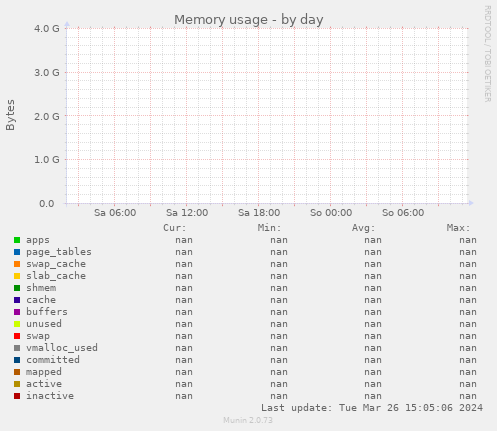Click the 'Munin 2.0.73' footer text
This screenshot has width=497, height=431.
pyautogui.click(x=248, y=420)
